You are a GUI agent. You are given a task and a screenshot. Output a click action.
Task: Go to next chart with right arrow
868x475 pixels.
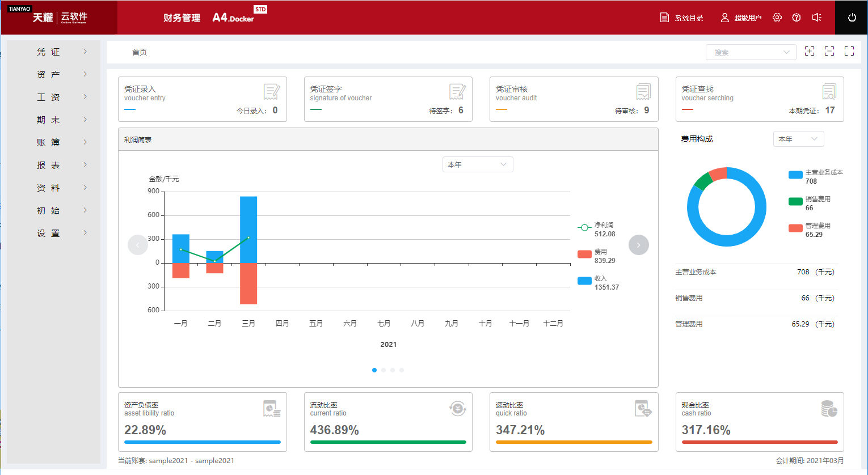(638, 245)
